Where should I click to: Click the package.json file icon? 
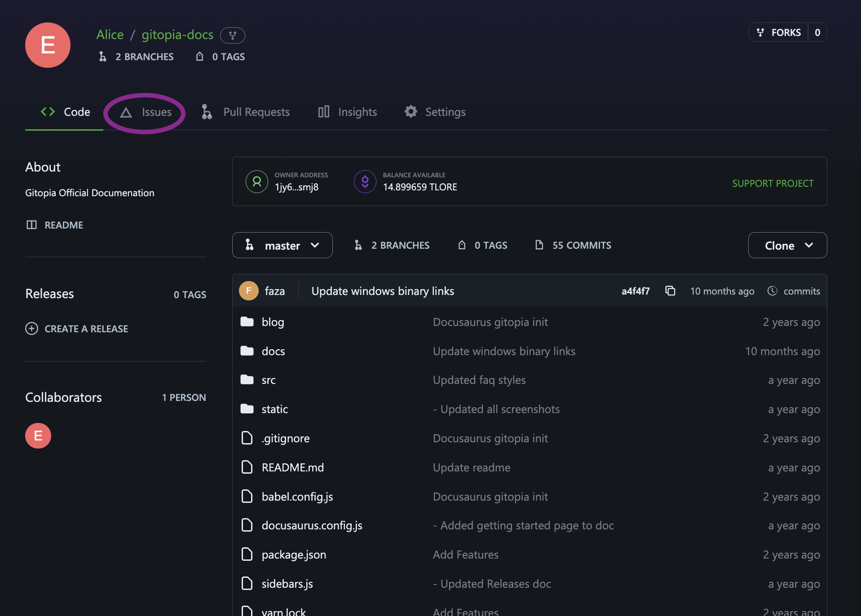tap(247, 554)
